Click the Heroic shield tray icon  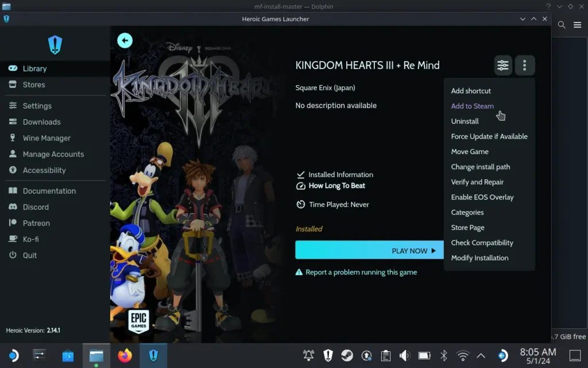pos(328,355)
